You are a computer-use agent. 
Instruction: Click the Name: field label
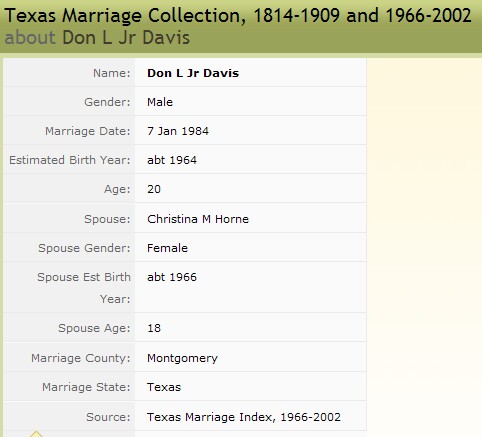(x=112, y=73)
